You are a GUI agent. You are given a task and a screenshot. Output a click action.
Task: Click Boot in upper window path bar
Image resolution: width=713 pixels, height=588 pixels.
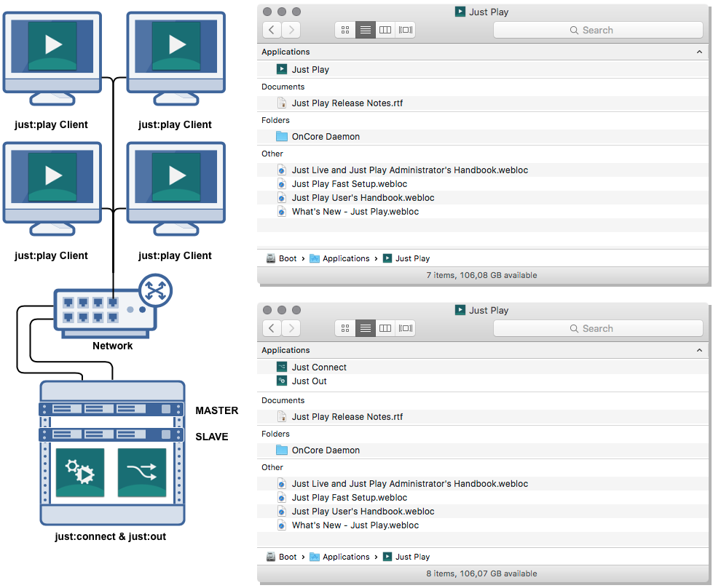(x=281, y=258)
